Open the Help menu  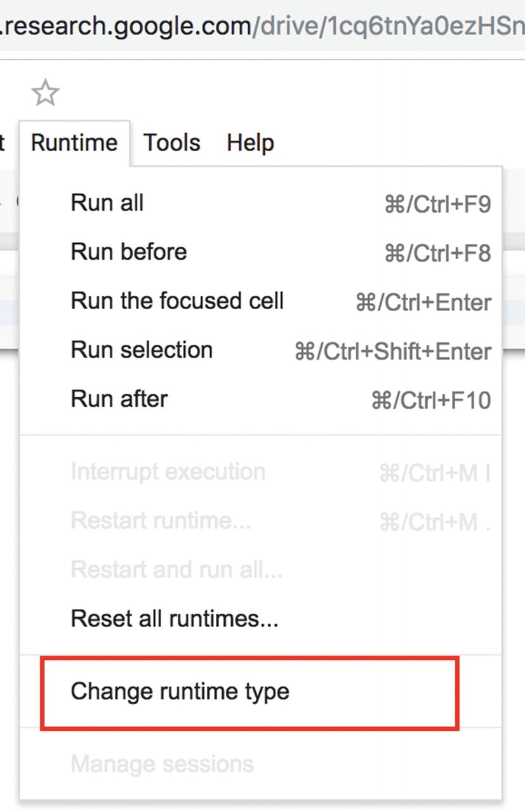tap(250, 143)
